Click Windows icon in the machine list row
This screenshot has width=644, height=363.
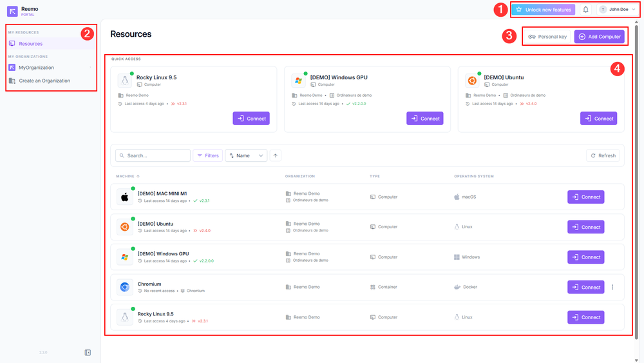125,257
